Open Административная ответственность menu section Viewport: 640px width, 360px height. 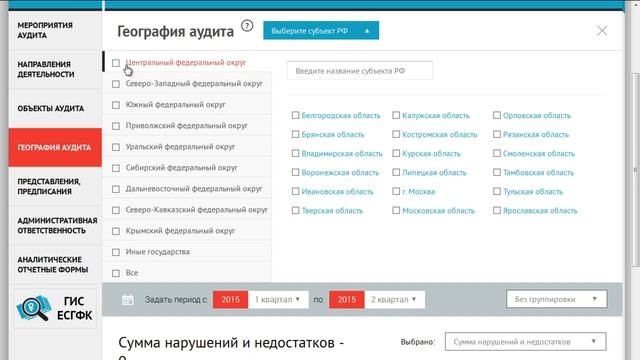tap(55, 225)
